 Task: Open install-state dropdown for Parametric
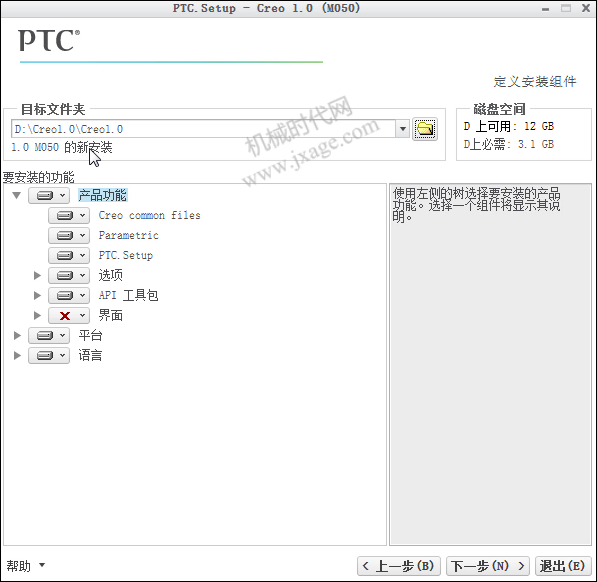tap(69, 236)
